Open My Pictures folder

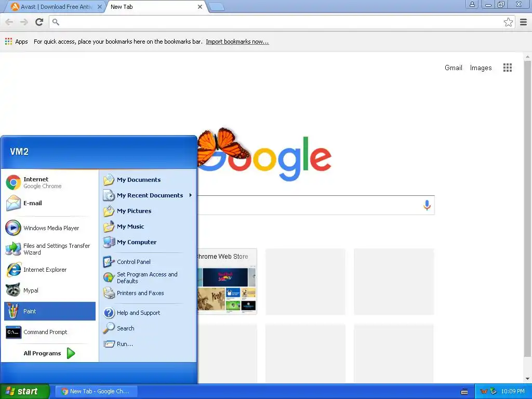[x=148, y=211]
